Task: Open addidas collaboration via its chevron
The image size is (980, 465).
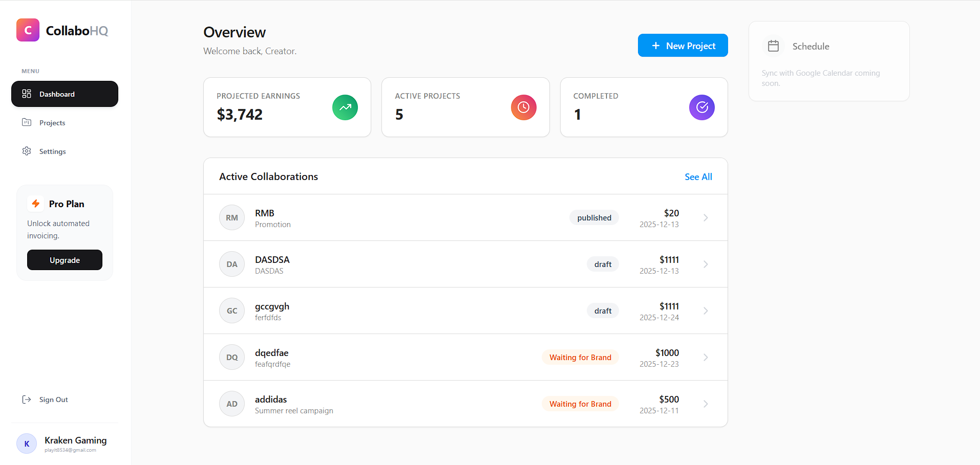Action: 706,404
